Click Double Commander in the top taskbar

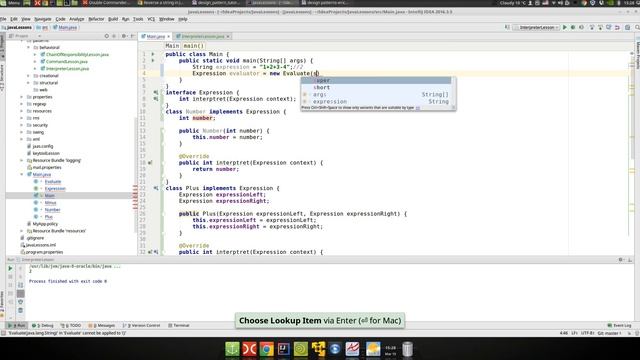106,3
